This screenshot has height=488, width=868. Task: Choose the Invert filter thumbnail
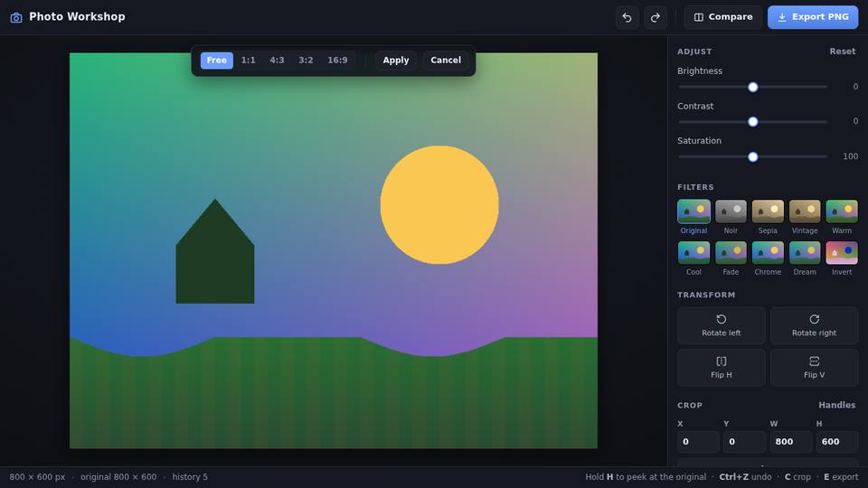842,253
